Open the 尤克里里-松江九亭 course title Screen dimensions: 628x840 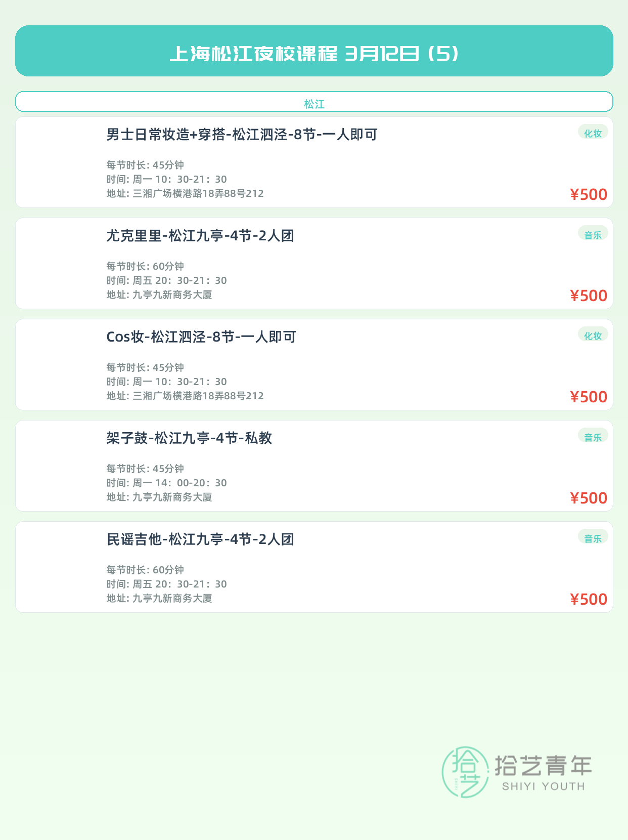coord(200,236)
